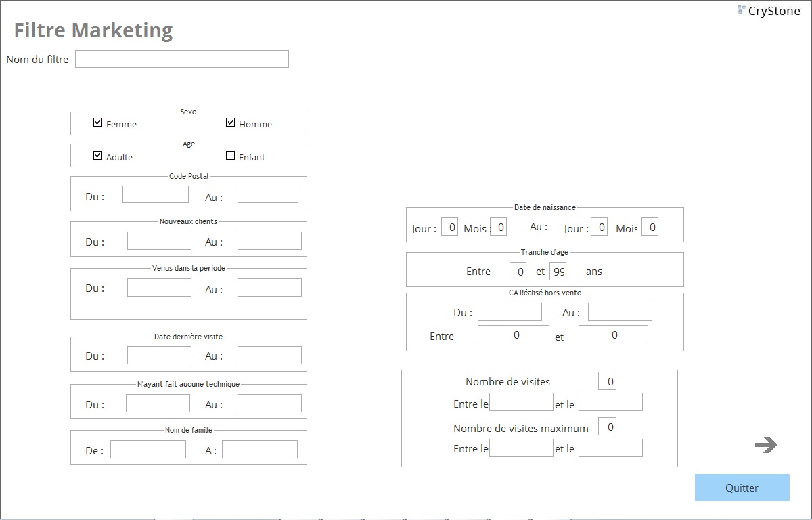Click the right arrow next-page icon

click(765, 445)
